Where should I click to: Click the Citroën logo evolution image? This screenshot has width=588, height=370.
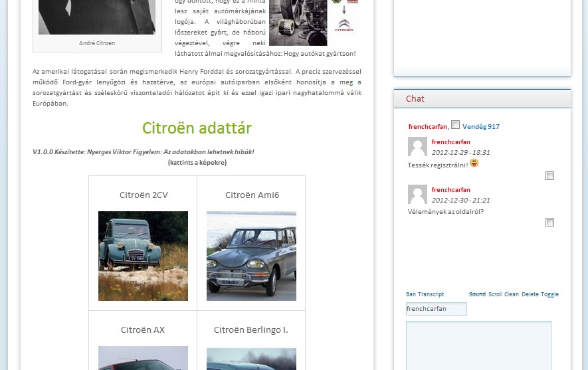coord(344,20)
